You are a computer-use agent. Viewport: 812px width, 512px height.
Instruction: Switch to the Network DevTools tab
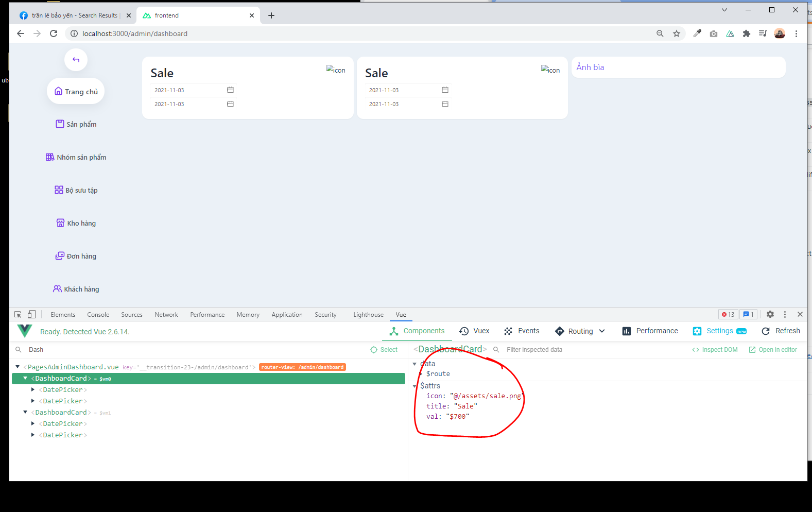166,315
